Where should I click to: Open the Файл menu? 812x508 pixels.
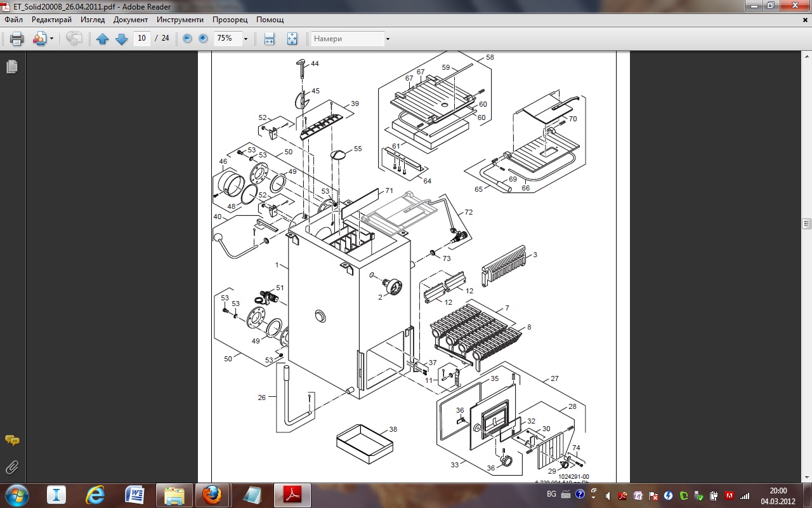(13, 20)
